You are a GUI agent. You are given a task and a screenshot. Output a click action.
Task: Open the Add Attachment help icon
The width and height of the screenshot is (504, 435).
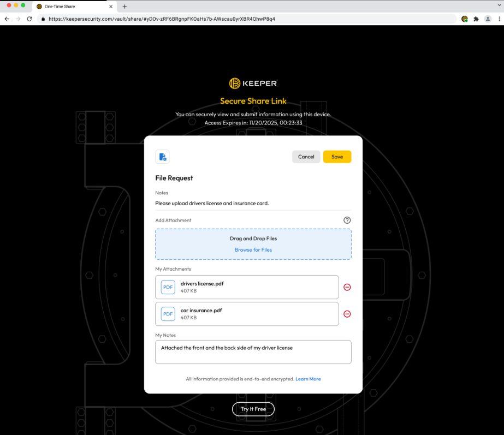(347, 220)
